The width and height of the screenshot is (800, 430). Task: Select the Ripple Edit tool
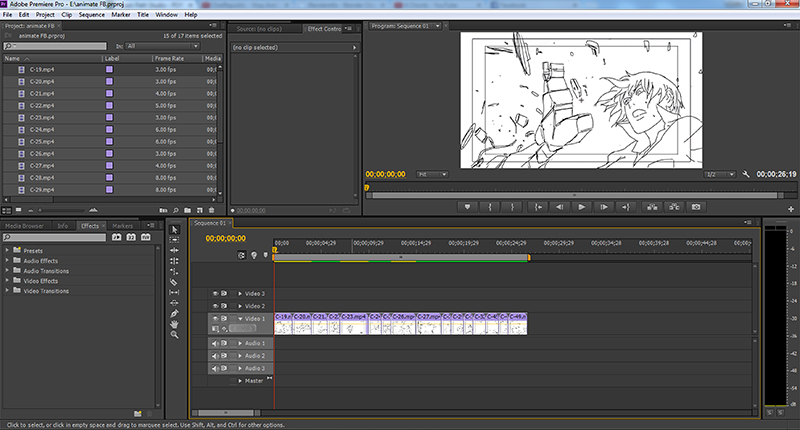[x=174, y=250]
